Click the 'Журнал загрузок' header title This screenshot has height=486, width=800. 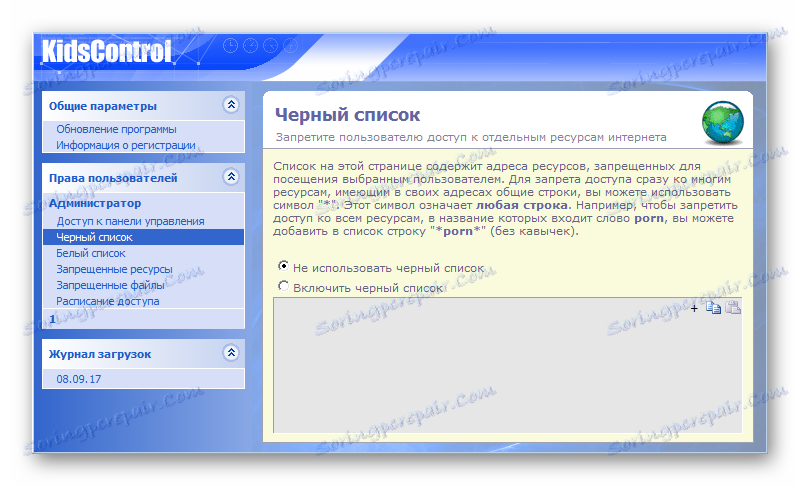point(100,354)
